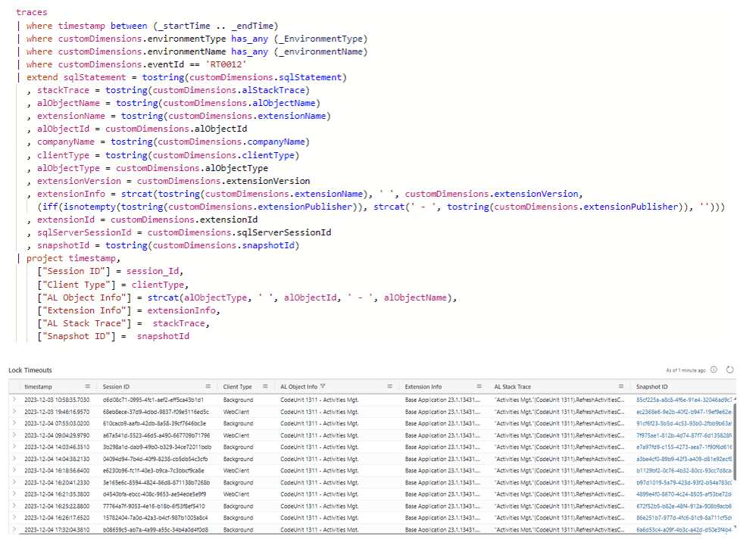Sort by the timestamp column header
756x542 pixels.
coord(38,386)
